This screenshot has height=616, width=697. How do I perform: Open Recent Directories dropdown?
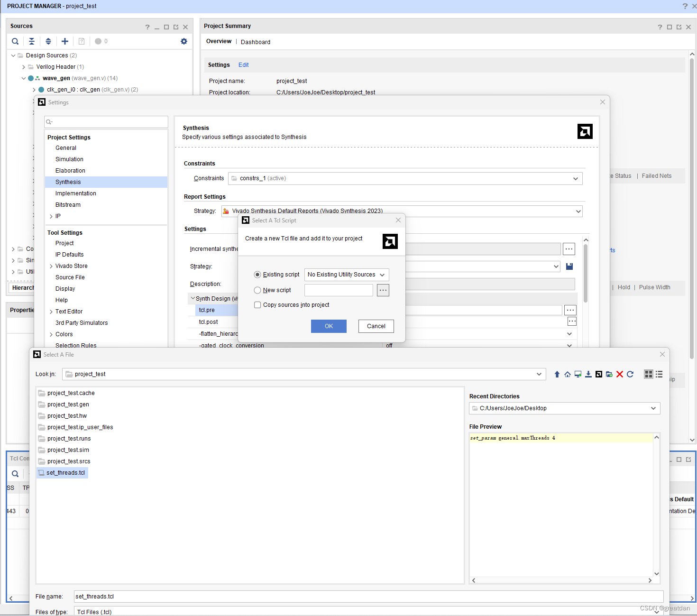point(565,408)
